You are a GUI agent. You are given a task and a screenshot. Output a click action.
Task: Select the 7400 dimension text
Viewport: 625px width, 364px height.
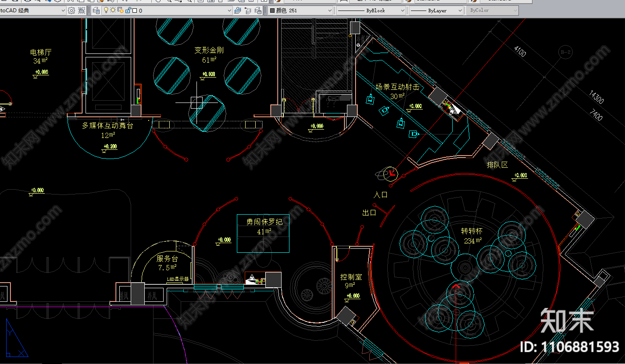596,115
